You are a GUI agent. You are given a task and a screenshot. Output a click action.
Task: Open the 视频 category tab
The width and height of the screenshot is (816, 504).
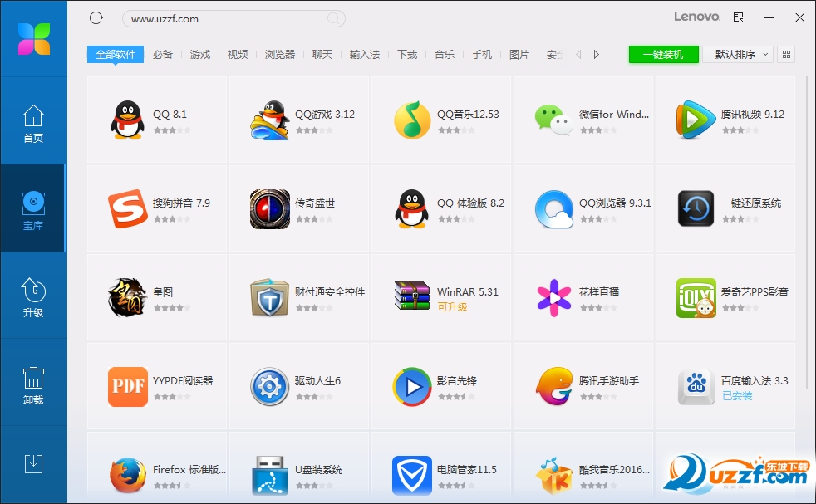pos(238,54)
